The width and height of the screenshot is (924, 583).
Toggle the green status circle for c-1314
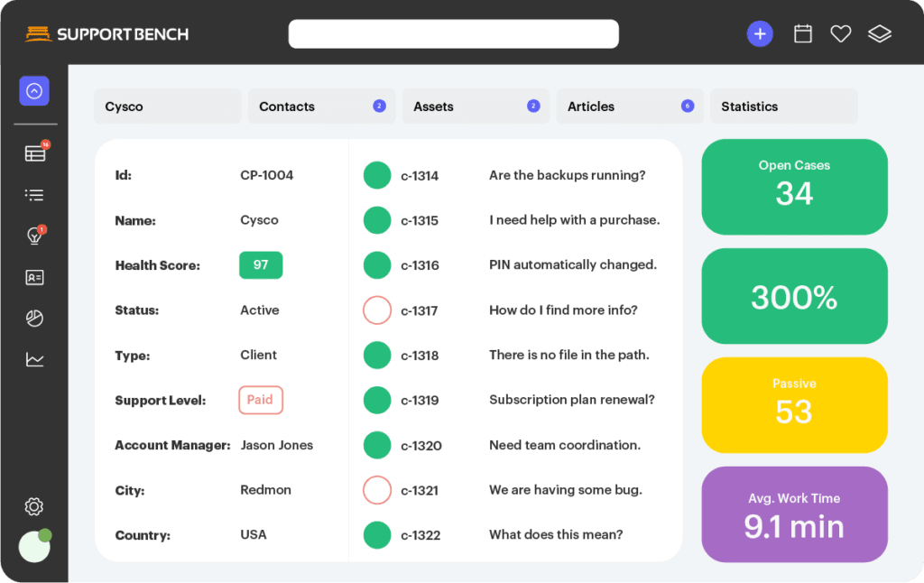(377, 175)
